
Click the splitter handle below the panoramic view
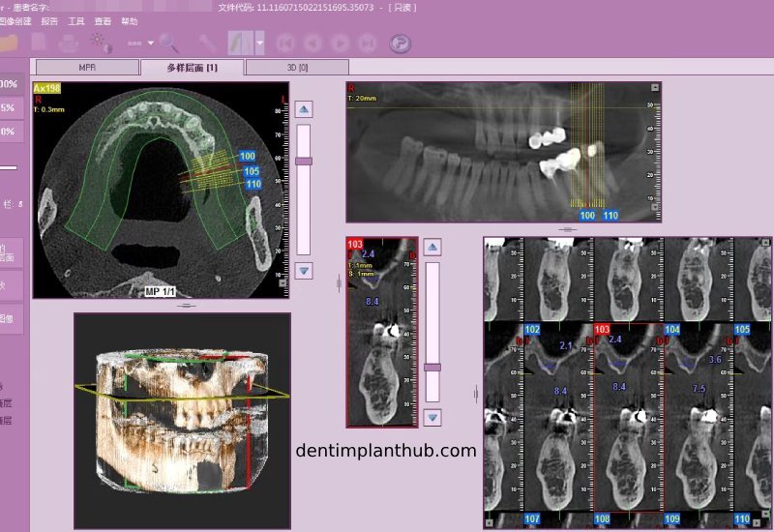pyautogui.click(x=568, y=229)
